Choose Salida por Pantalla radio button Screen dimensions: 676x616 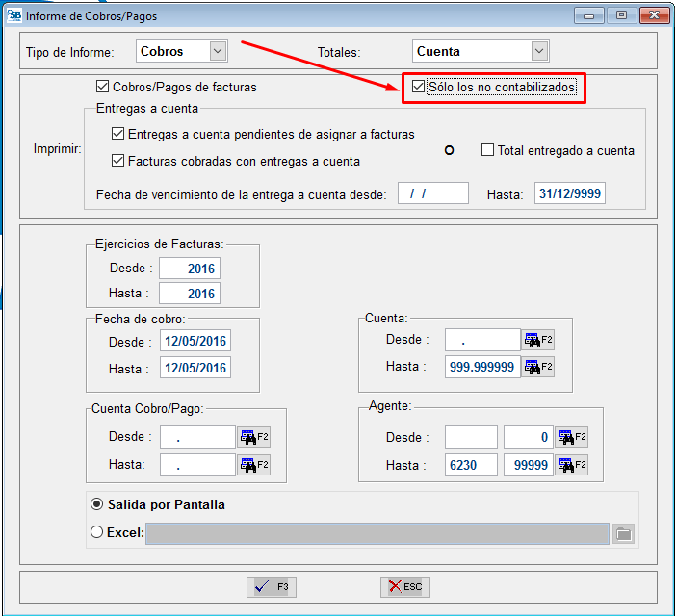(96, 504)
